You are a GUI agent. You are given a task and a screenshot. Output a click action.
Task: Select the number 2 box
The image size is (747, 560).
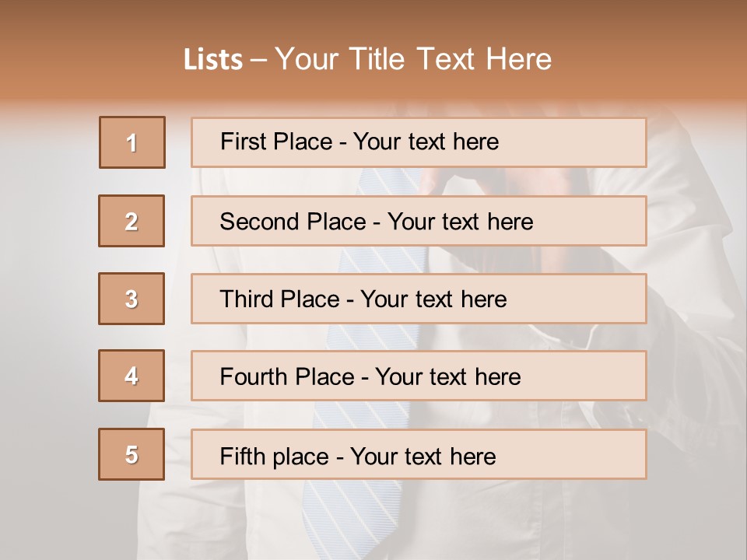pyautogui.click(x=132, y=221)
